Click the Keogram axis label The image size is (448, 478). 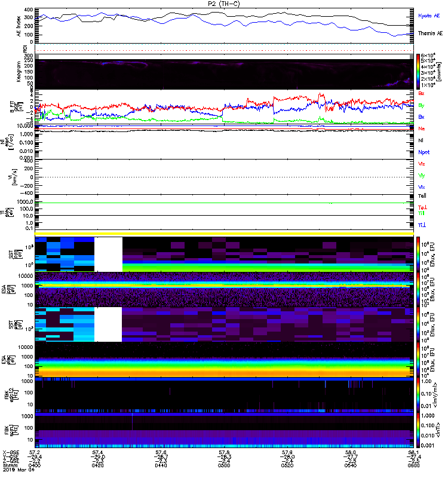click(x=19, y=72)
